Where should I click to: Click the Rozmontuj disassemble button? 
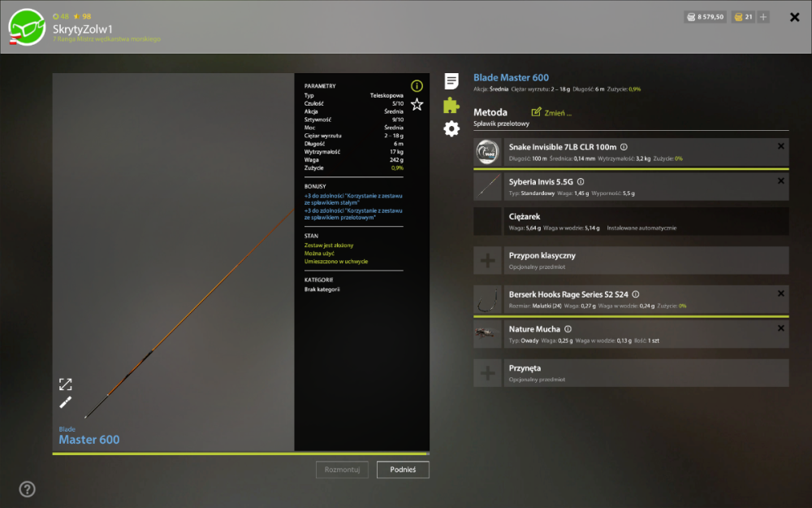342,470
